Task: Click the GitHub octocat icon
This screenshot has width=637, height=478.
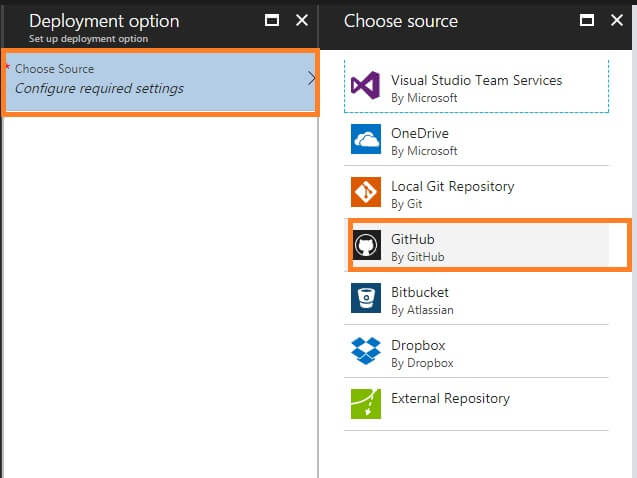Action: pos(366,245)
